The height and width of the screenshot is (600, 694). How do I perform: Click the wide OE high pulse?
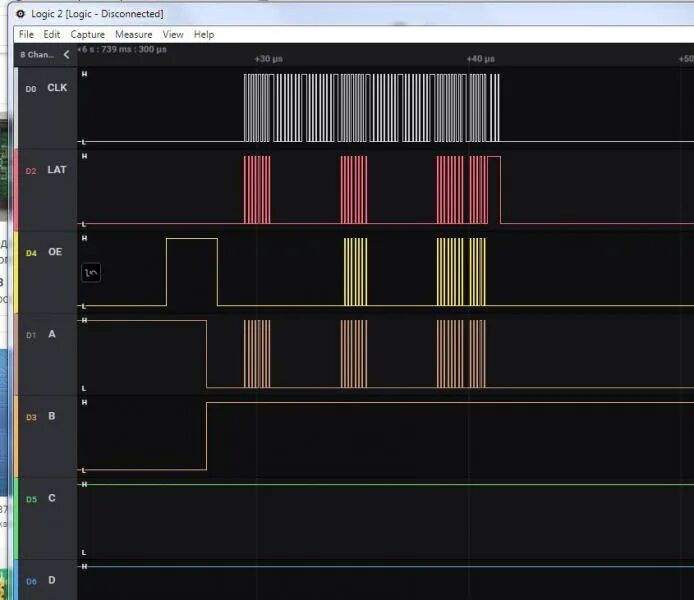(x=192, y=272)
